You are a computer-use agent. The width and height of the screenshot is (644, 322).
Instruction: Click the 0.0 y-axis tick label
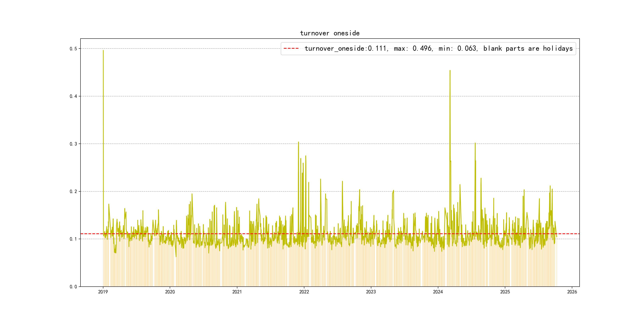(x=73, y=287)
